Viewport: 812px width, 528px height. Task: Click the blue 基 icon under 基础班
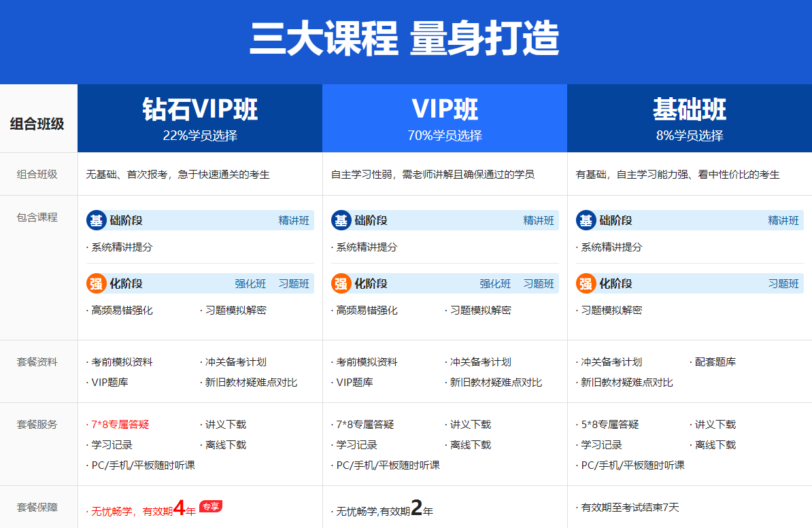coord(586,220)
